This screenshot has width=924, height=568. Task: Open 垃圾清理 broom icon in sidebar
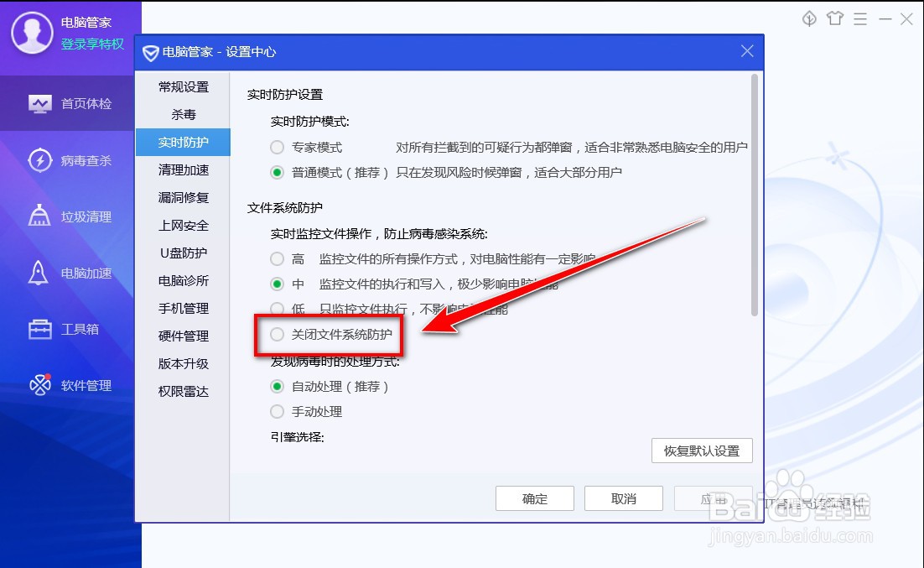[x=39, y=216]
